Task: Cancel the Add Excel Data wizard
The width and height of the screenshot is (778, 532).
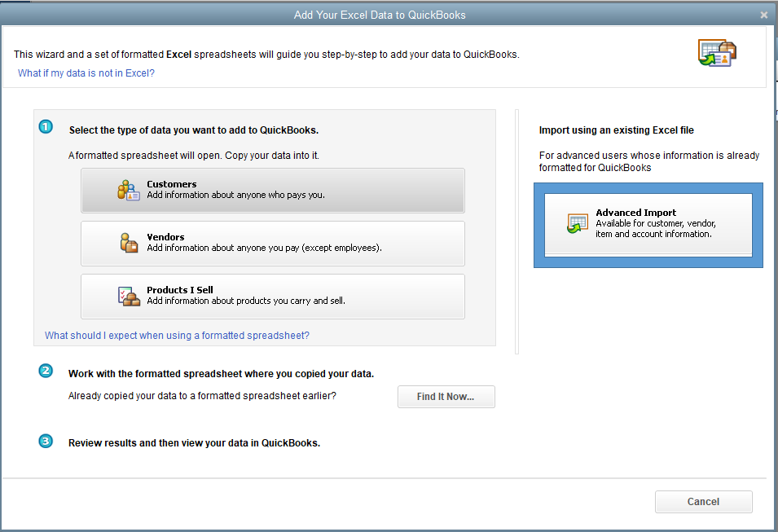Action: 703,502
